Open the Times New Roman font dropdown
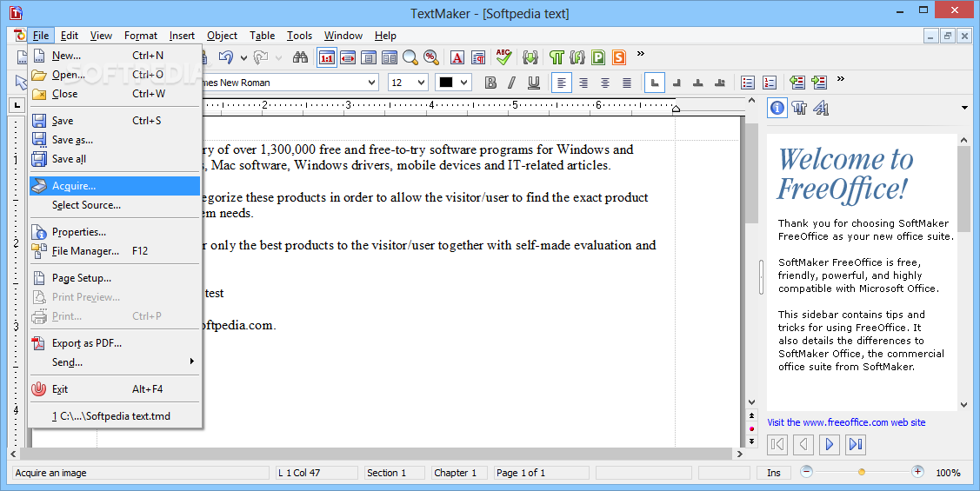 click(372, 83)
